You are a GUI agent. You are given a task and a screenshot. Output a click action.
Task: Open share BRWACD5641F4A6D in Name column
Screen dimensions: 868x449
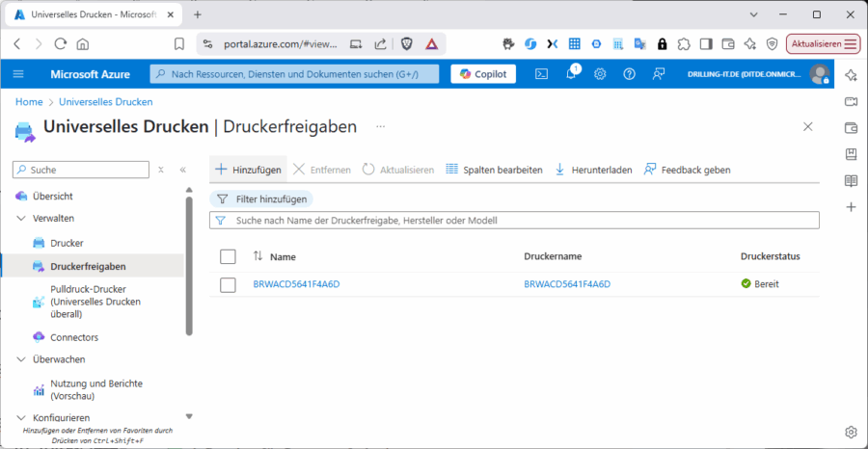(296, 285)
